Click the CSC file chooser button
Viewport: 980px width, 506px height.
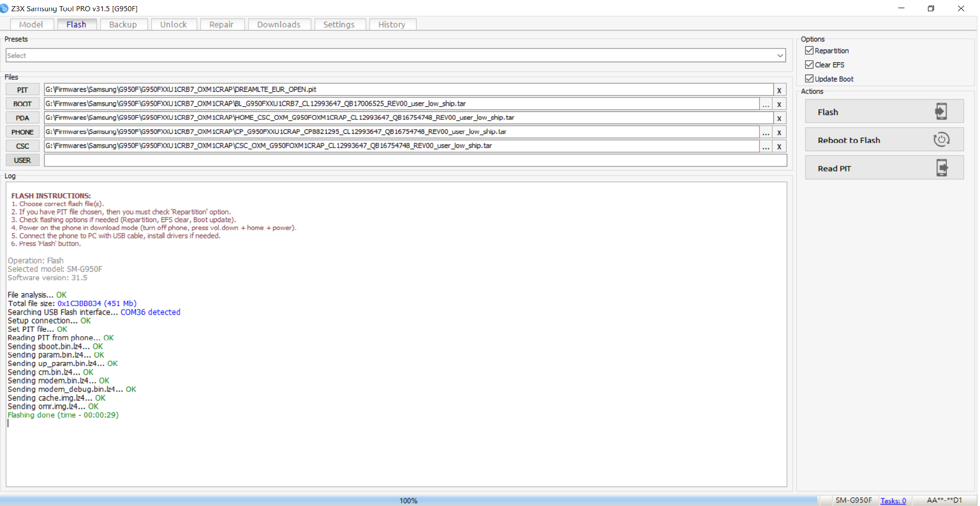click(22, 146)
